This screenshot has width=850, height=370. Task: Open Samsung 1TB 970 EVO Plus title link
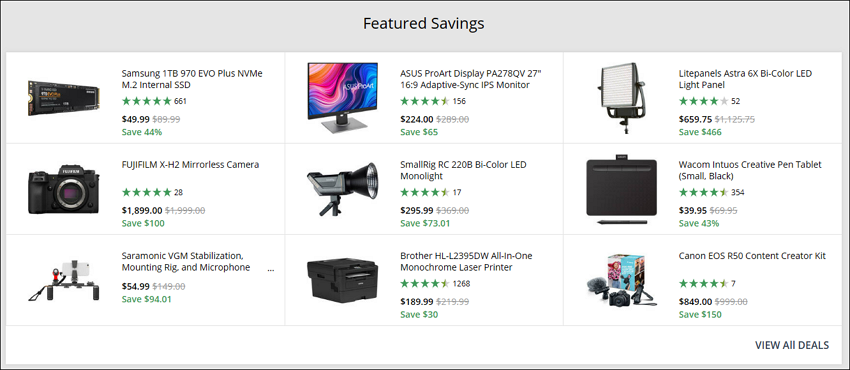coord(192,79)
